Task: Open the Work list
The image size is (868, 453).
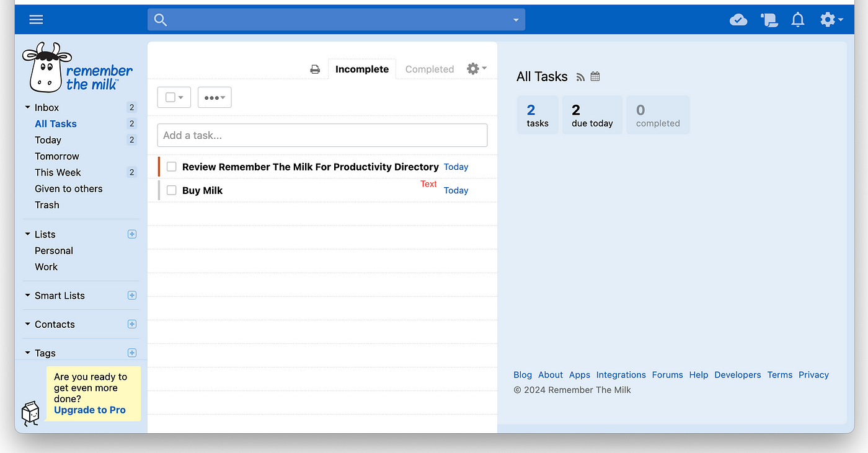Action: coord(46,266)
